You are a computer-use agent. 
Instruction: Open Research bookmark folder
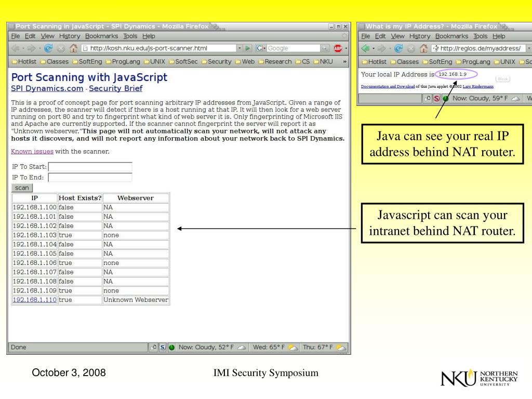click(x=275, y=62)
